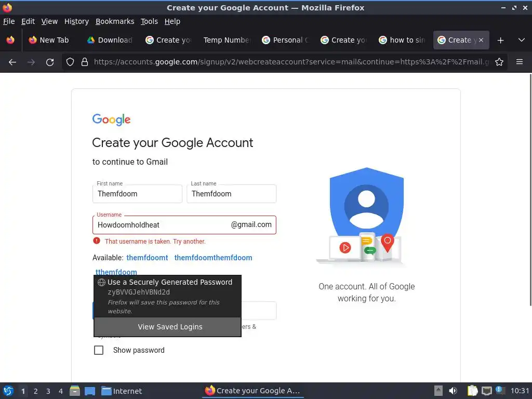Click the page vertical scrollbar
Screen dimensions: 532x399
(x=530, y=190)
